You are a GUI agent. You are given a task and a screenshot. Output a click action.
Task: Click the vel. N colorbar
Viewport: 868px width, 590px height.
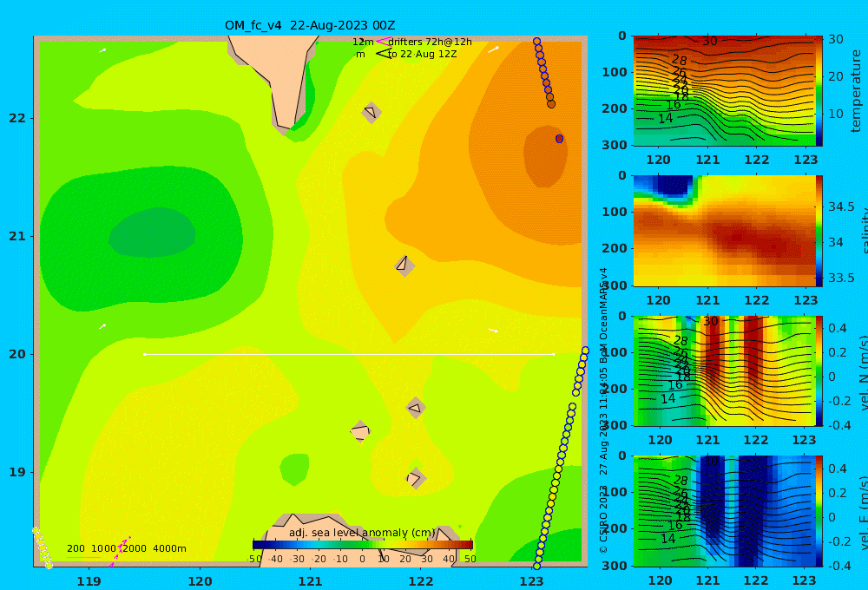pyautogui.click(x=819, y=370)
